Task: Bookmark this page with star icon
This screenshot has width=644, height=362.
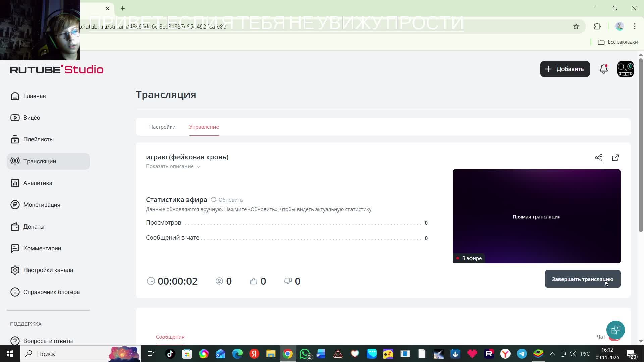Action: coord(576,26)
